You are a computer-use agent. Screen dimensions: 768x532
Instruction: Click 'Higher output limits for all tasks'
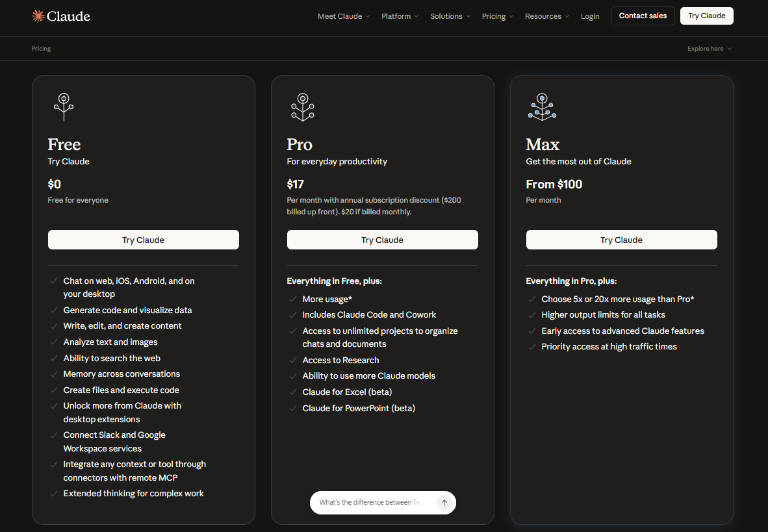(603, 314)
